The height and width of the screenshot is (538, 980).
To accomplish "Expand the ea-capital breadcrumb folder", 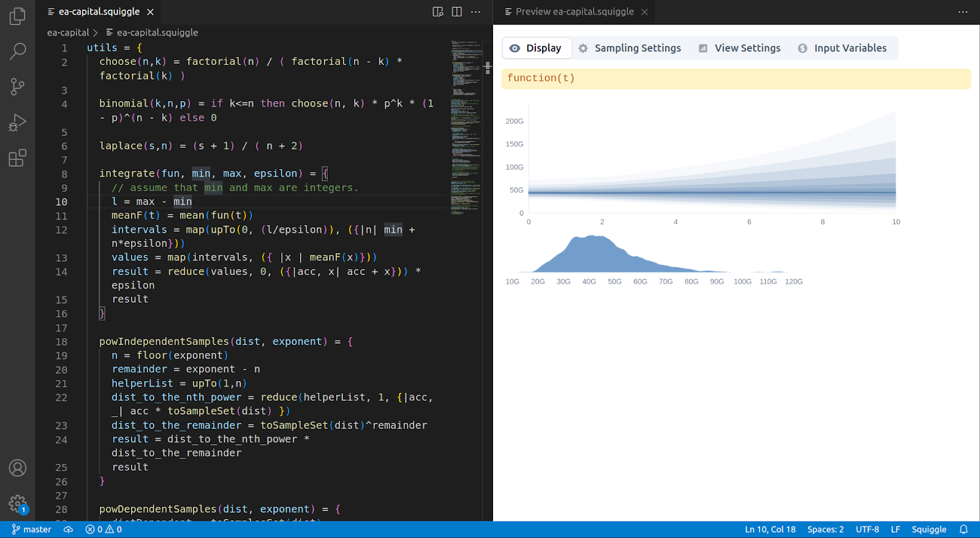I will tap(68, 32).
